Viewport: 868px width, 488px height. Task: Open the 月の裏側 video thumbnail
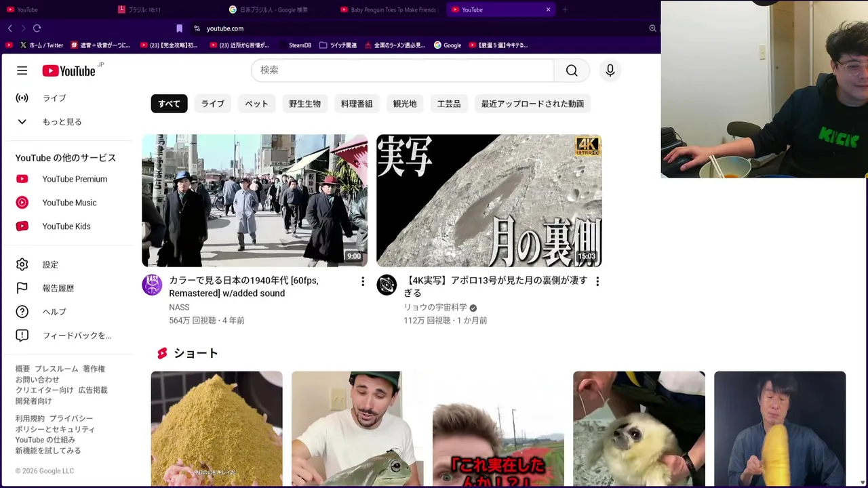click(x=489, y=200)
